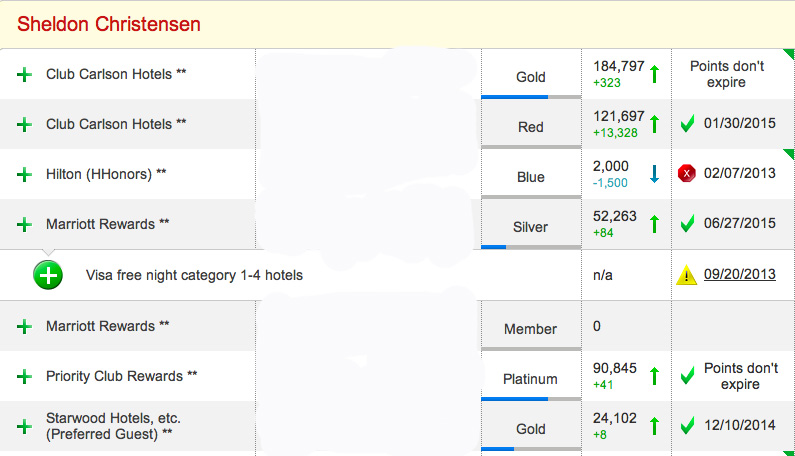Expand the Silver Marriott Rewards row
The width and height of the screenshot is (795, 456).
point(24,225)
